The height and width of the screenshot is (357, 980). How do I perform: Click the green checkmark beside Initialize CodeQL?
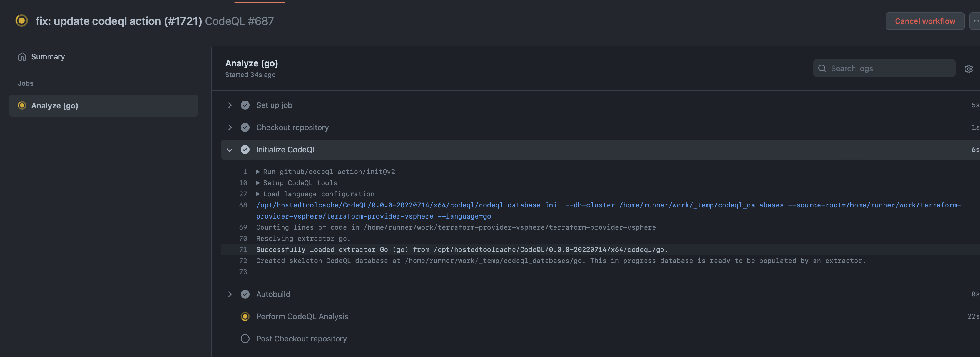pos(245,149)
